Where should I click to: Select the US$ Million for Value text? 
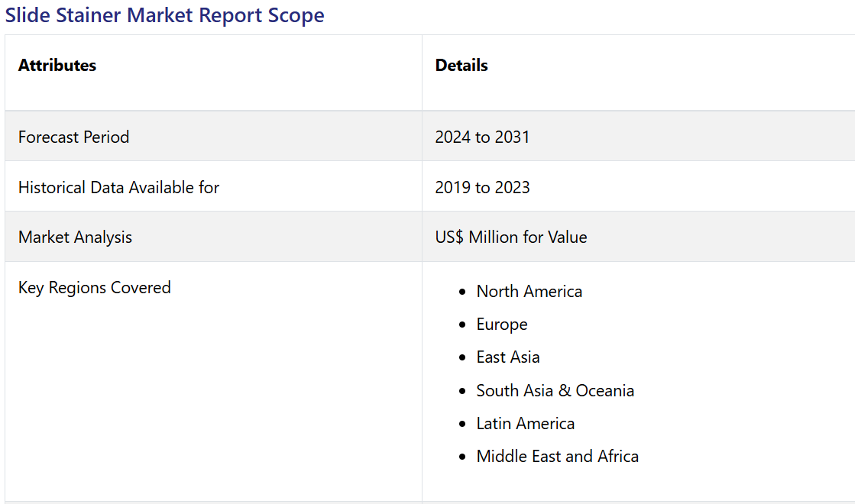(511, 237)
